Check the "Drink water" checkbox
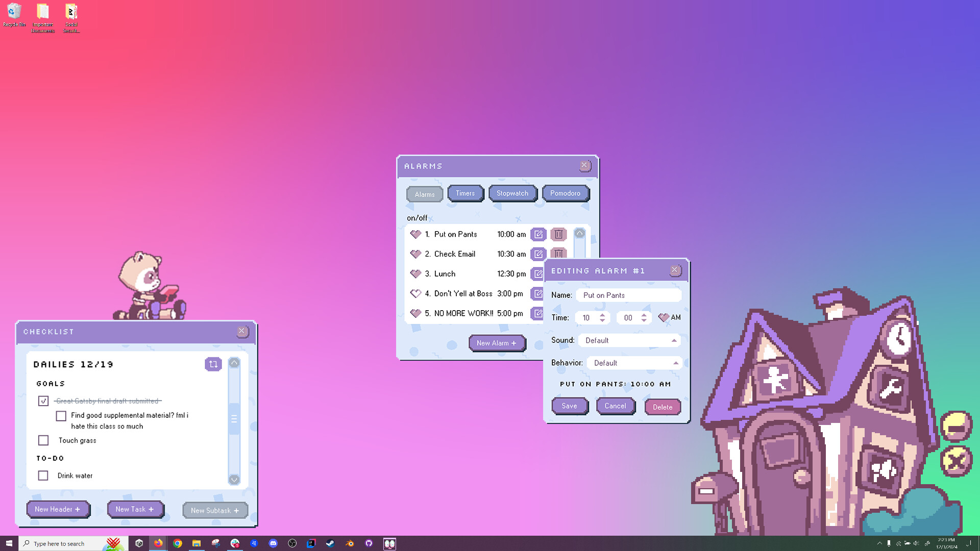980x551 pixels. coord(43,475)
